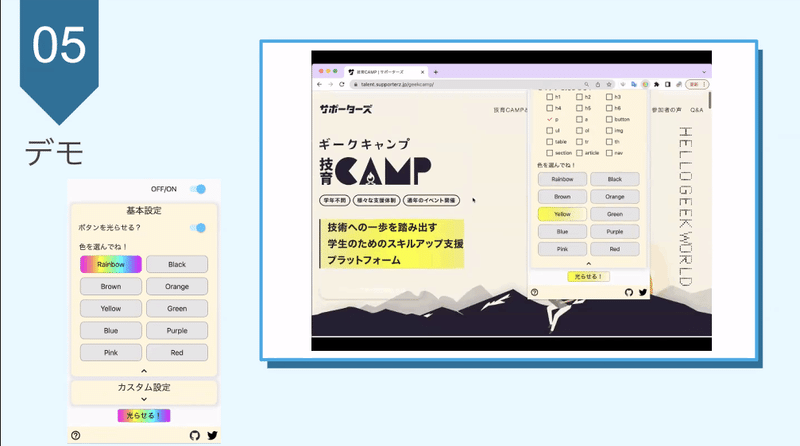Open the Q&A navigation link
The height and width of the screenshot is (446, 800).
click(x=696, y=110)
